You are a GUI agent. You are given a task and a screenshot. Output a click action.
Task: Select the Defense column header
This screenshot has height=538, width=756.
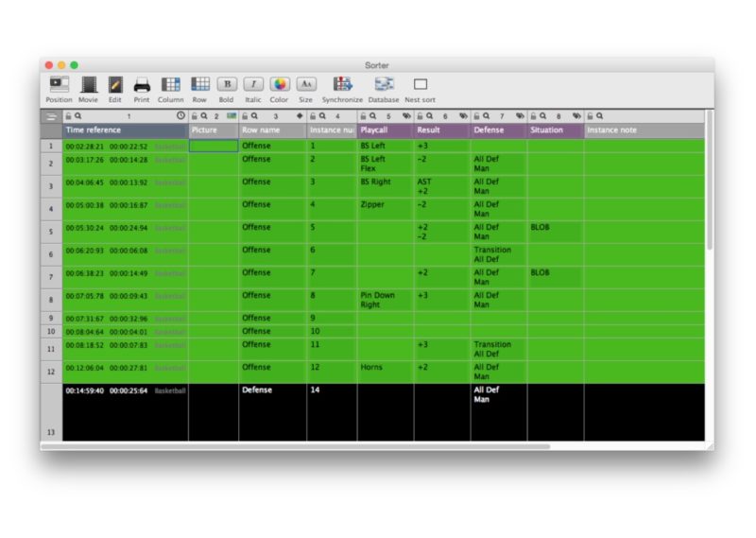pyautogui.click(x=499, y=130)
